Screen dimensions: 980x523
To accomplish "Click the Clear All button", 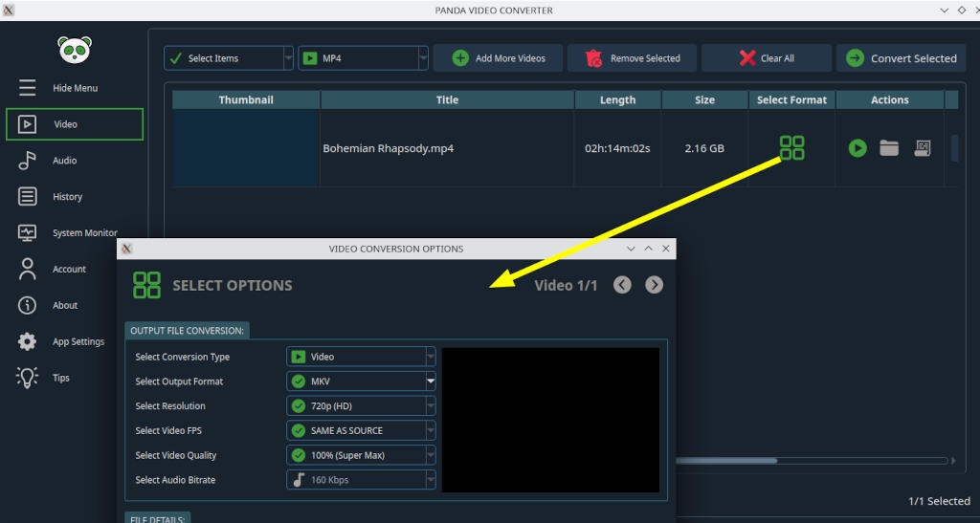I will 767,58.
